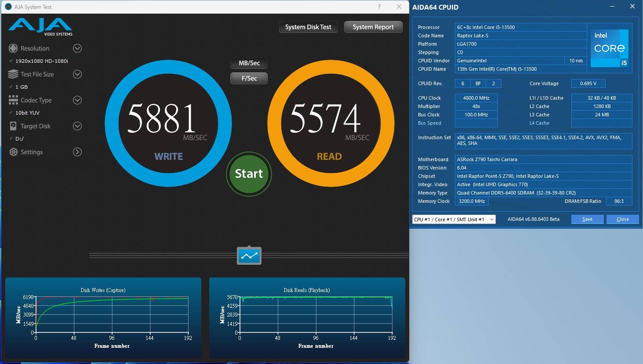This screenshot has width=643, height=364.
Task: Minimize the AIDA64 CPUID window
Action: tap(613, 7)
